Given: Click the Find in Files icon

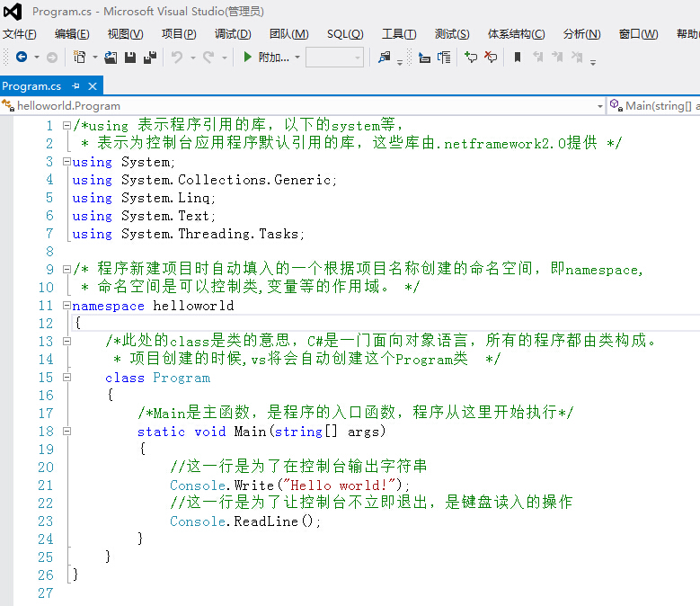Looking at the screenshot, I should coord(384,58).
